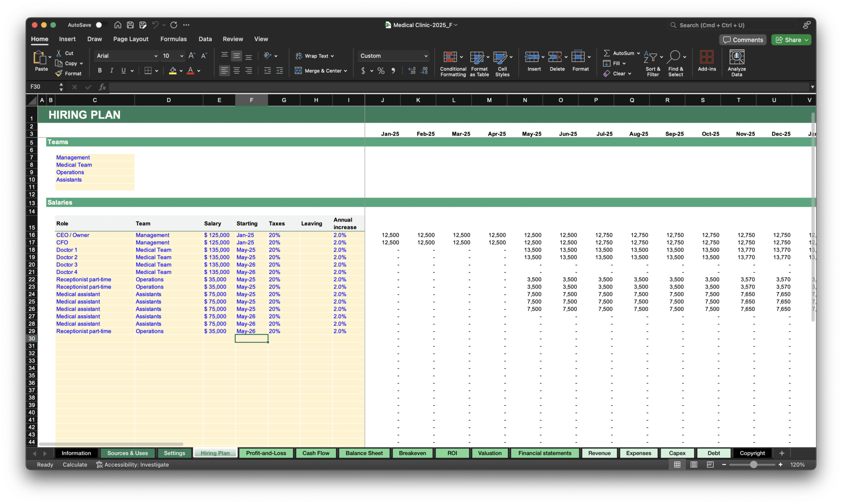The width and height of the screenshot is (842, 504).
Task: Click the zoom slider handle
Action: 753,465
